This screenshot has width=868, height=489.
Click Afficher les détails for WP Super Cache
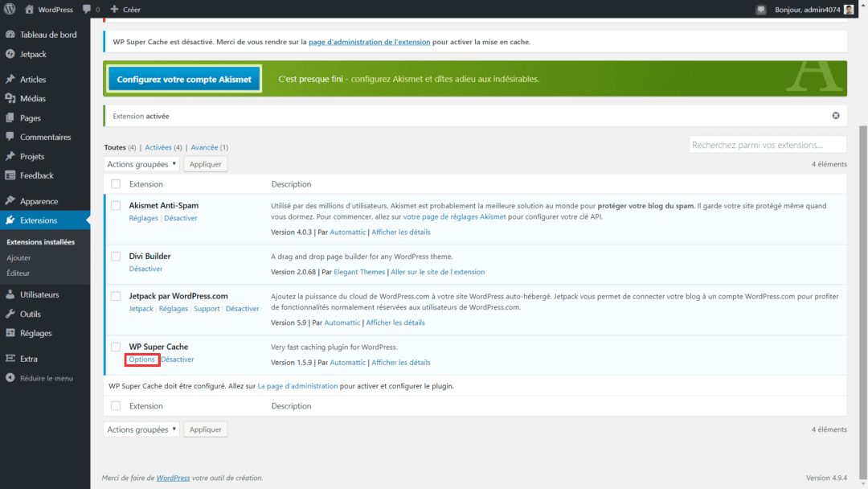tap(401, 362)
